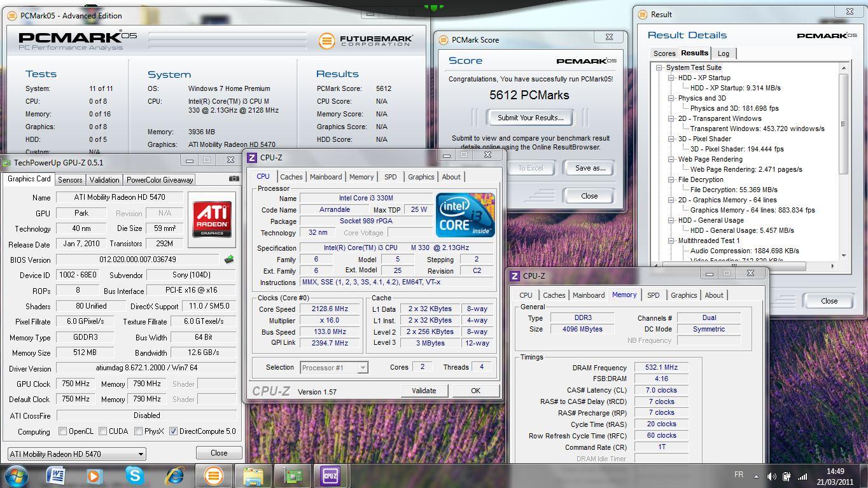Collapse the Web Page Rendering node
Viewport: 868px width, 488px height.
pyautogui.click(x=671, y=159)
